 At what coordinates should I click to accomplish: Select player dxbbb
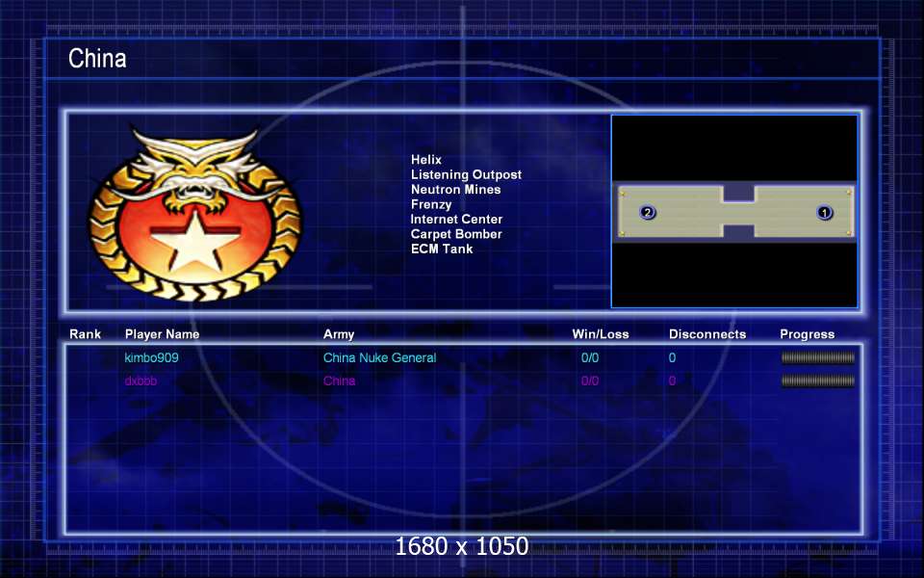[x=141, y=381]
